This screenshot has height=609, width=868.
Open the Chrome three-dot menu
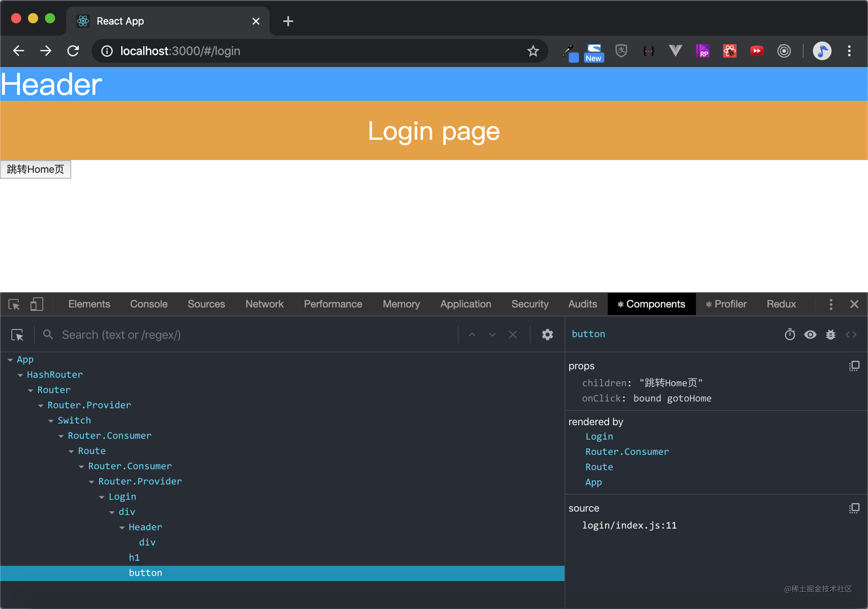(849, 51)
